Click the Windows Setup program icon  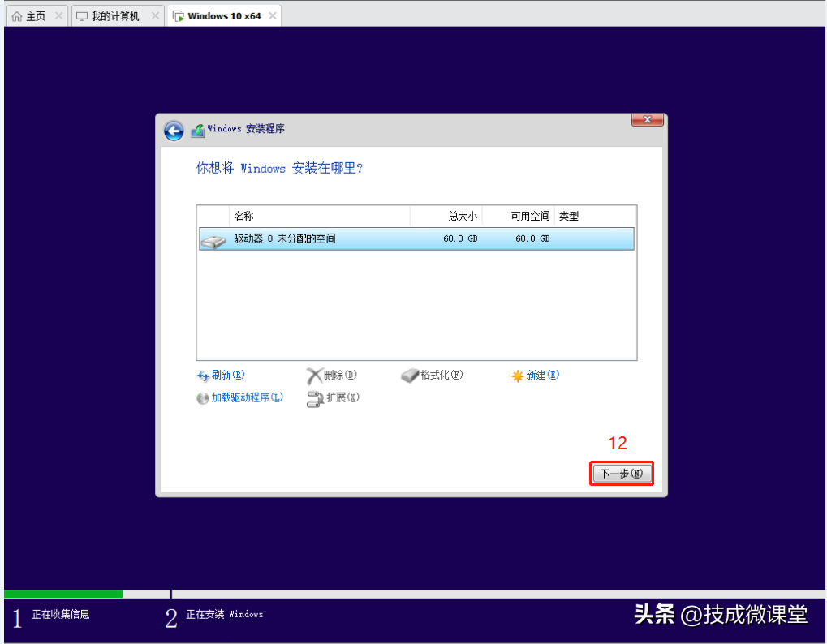click(198, 130)
